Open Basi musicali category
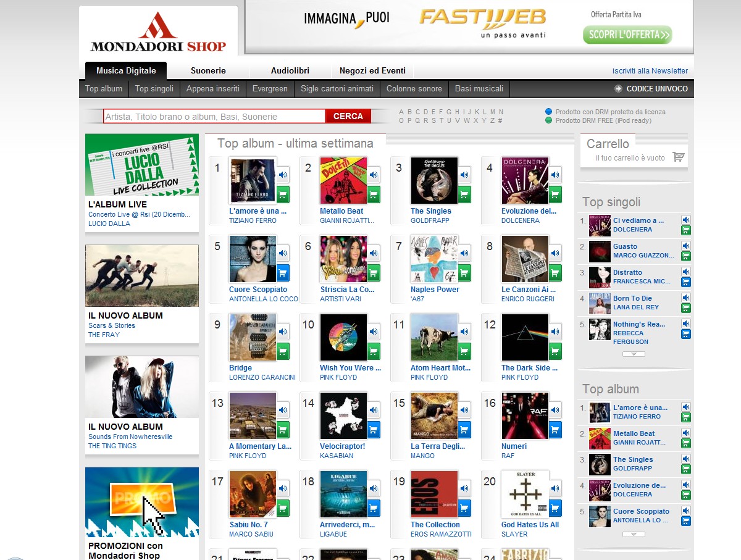 pyautogui.click(x=479, y=89)
